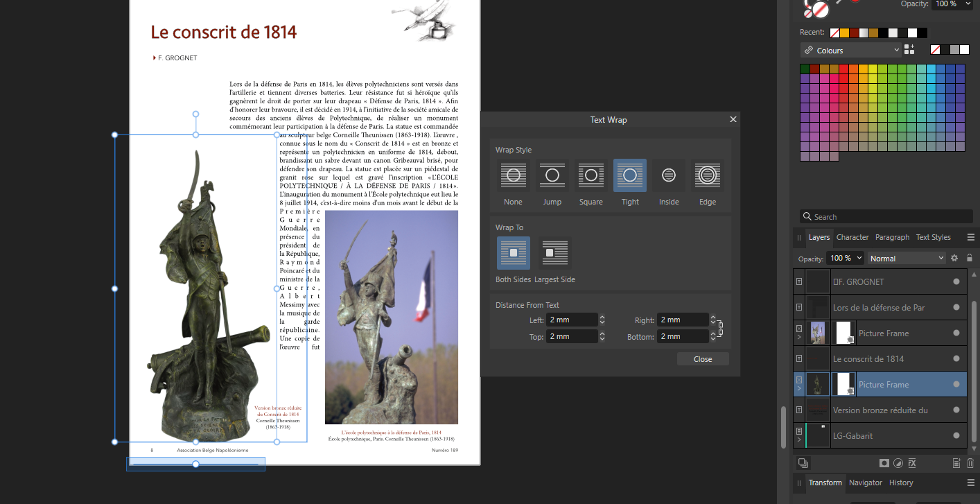980x504 pixels.
Task: Switch to the Text Styles tab
Action: click(934, 237)
